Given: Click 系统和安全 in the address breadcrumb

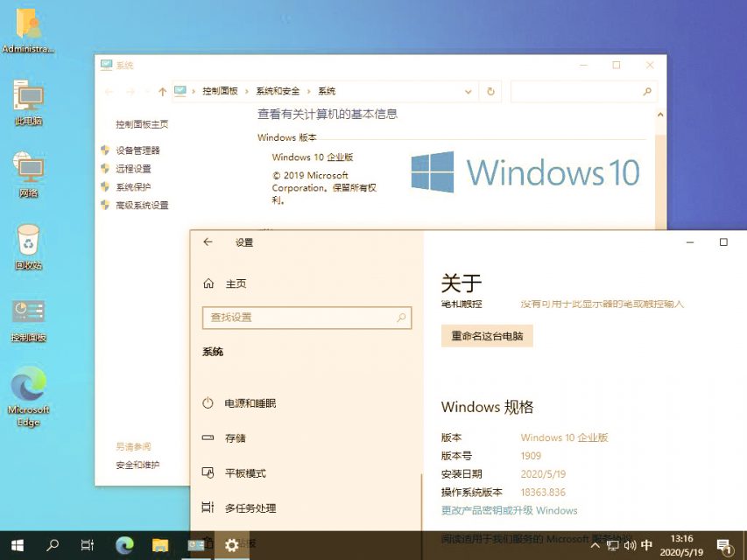Looking at the screenshot, I should 278,91.
